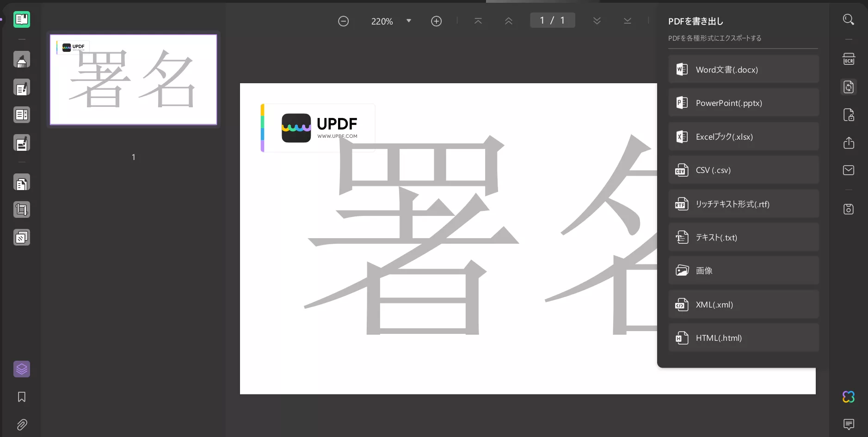Open the Fill and Sign tool
Image resolution: width=868 pixels, height=437 pixels.
pos(22,143)
